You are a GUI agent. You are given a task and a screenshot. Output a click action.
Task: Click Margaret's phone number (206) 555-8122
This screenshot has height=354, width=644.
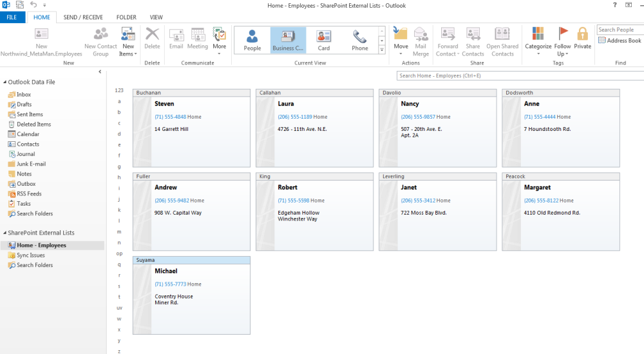[x=541, y=201]
